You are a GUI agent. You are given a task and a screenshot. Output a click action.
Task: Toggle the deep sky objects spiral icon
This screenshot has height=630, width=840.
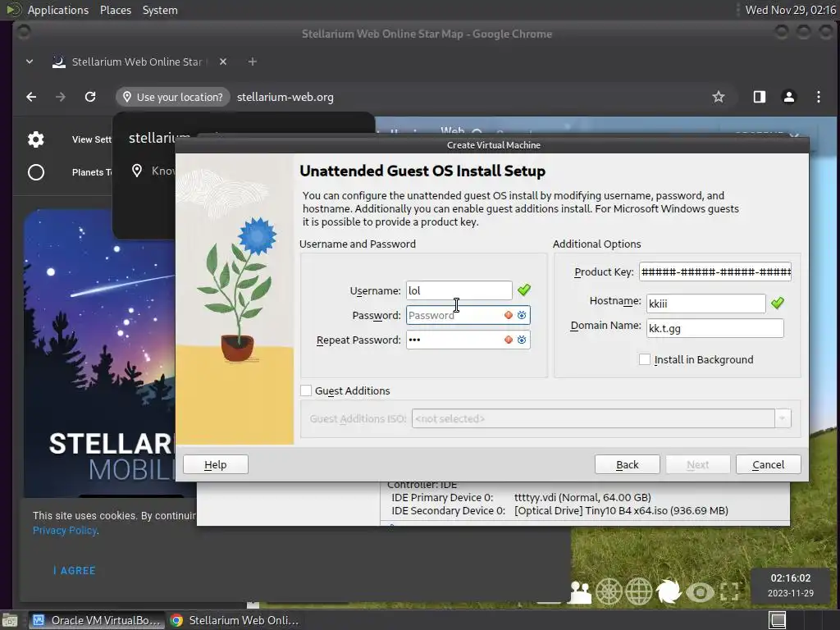[x=669, y=592]
